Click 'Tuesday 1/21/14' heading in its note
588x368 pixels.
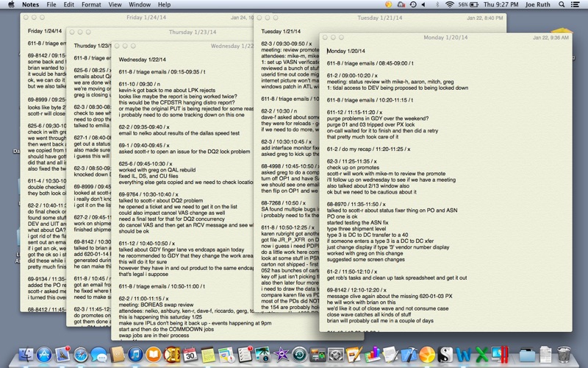[281, 32]
